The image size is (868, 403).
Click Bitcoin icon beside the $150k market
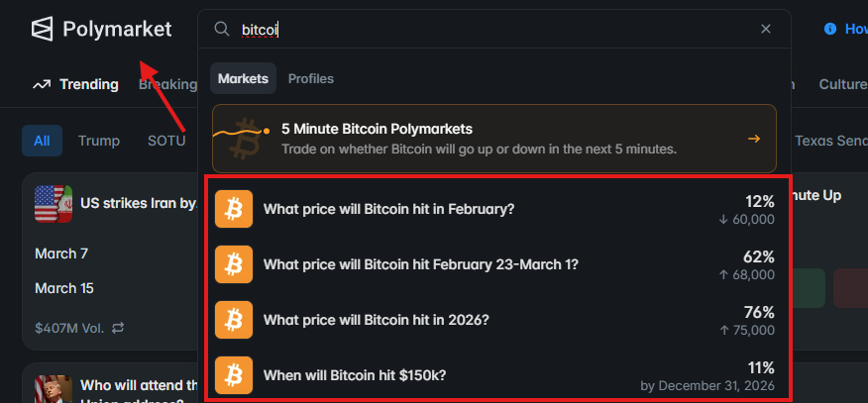(x=234, y=375)
